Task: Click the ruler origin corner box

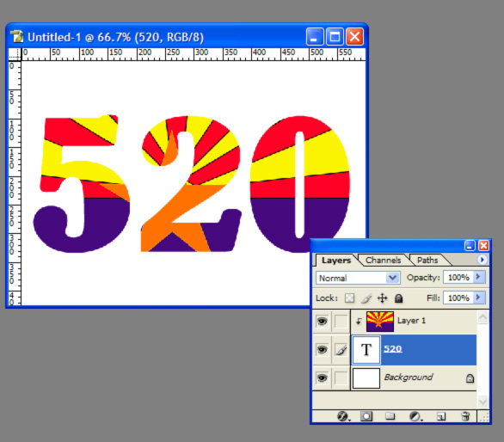Action: point(15,54)
